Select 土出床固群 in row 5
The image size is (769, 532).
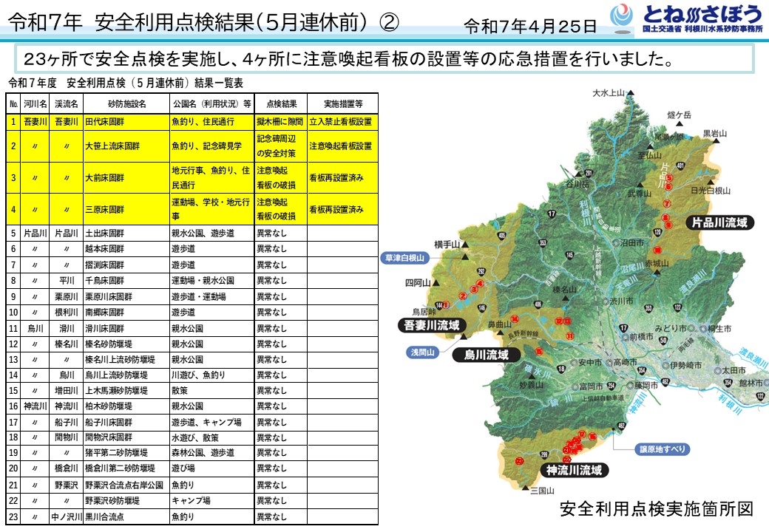[x=104, y=233]
